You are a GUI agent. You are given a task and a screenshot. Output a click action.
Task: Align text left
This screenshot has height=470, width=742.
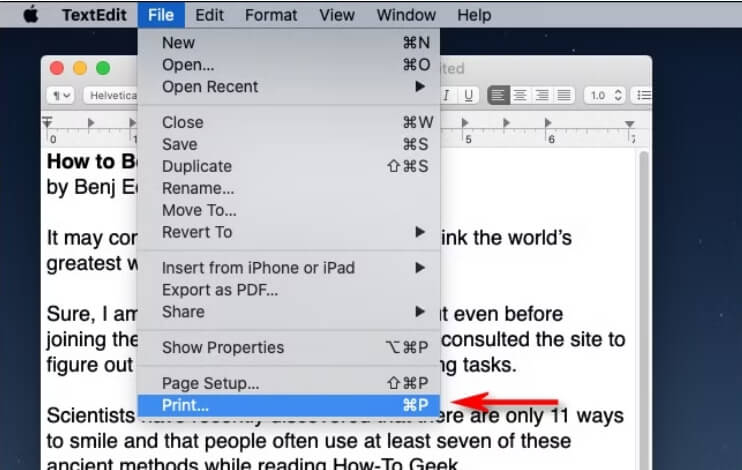(498, 96)
